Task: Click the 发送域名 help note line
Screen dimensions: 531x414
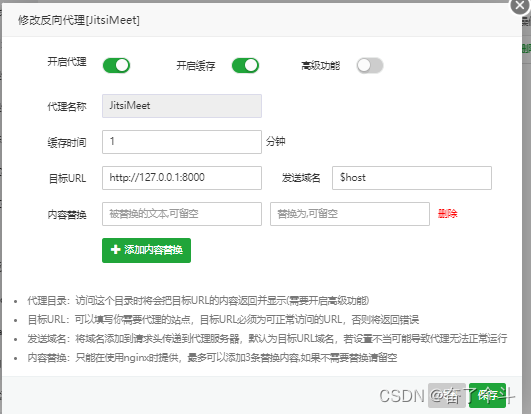Action: 267,339
